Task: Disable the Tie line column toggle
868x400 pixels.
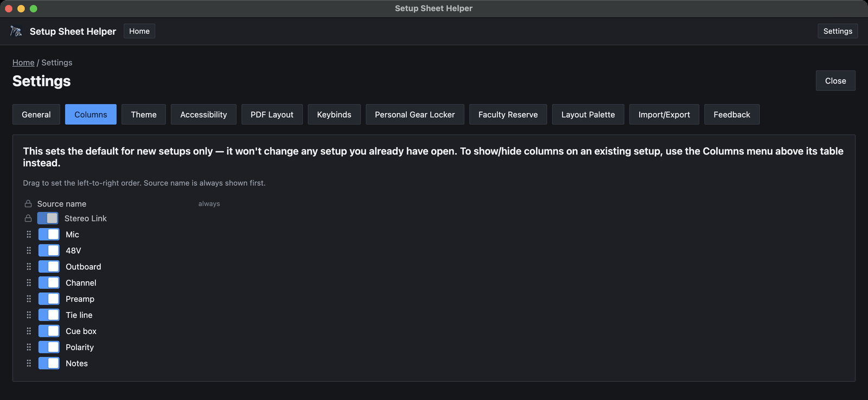Action: click(x=49, y=315)
